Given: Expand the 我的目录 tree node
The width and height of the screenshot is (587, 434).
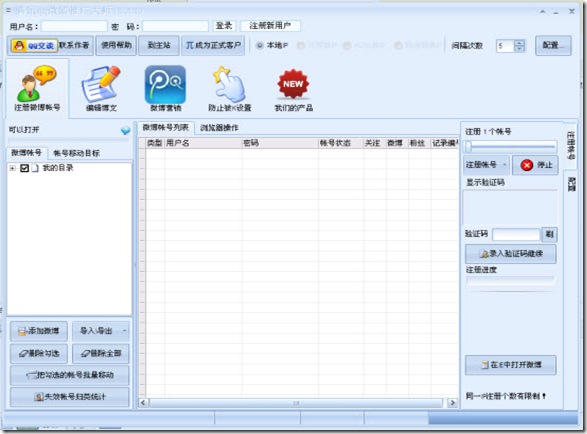Looking at the screenshot, I should [13, 168].
